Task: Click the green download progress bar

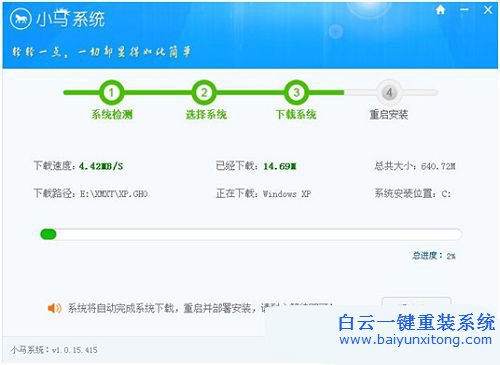Action: coord(251,234)
